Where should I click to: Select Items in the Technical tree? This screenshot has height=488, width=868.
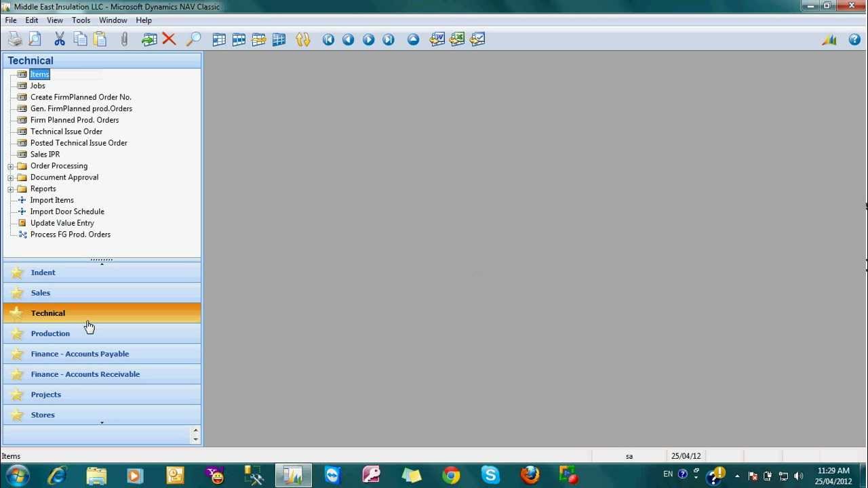39,74
